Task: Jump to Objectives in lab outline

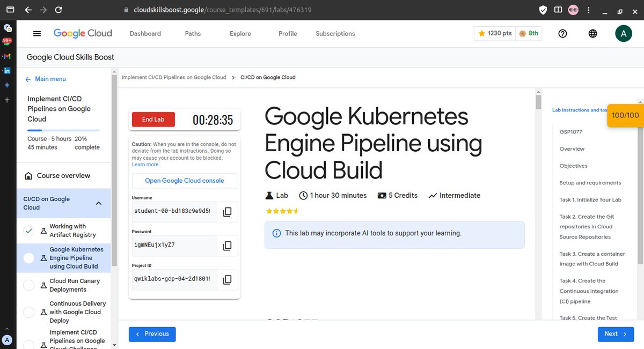Action: (574, 166)
